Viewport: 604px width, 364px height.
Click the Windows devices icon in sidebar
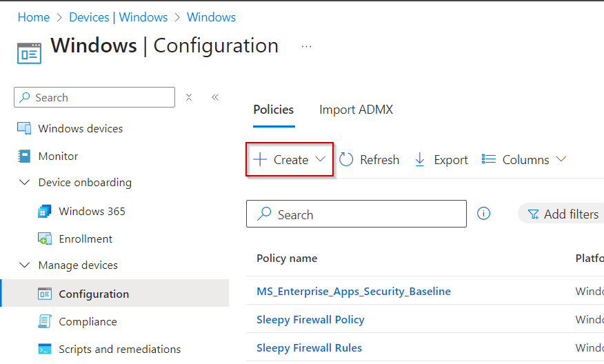24,128
